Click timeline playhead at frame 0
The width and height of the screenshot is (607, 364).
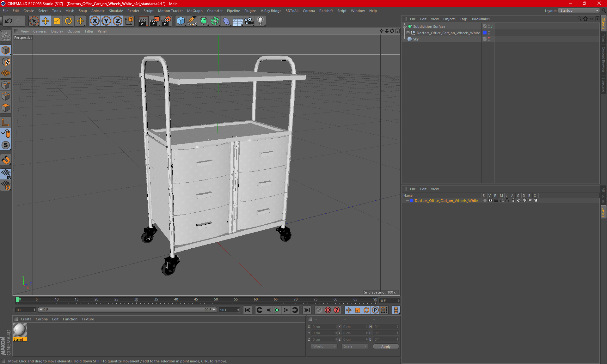click(17, 300)
